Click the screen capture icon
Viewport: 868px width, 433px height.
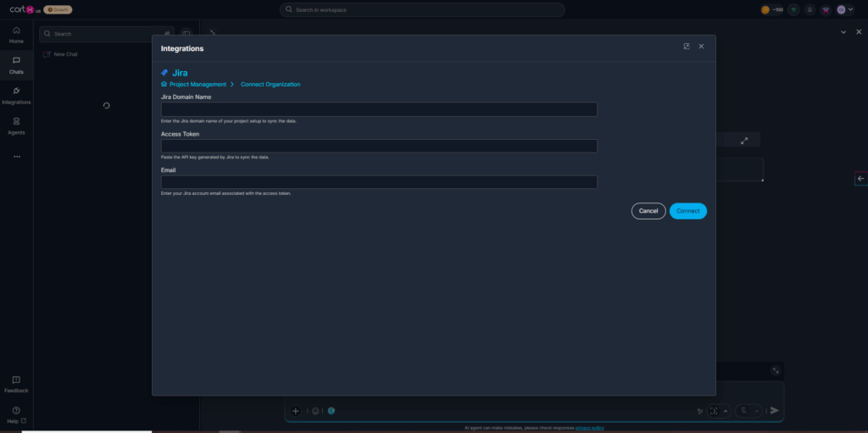[714, 411]
